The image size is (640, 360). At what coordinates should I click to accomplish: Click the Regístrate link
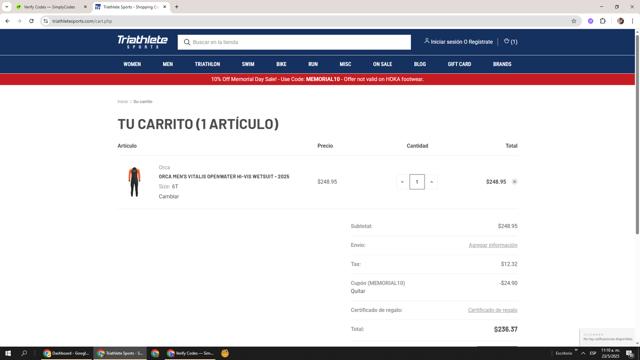[480, 42]
